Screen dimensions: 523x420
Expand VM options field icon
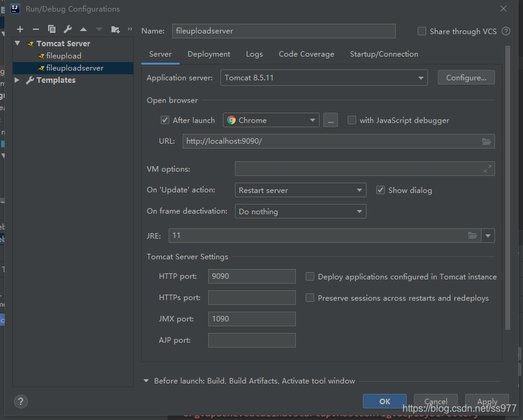coord(488,169)
